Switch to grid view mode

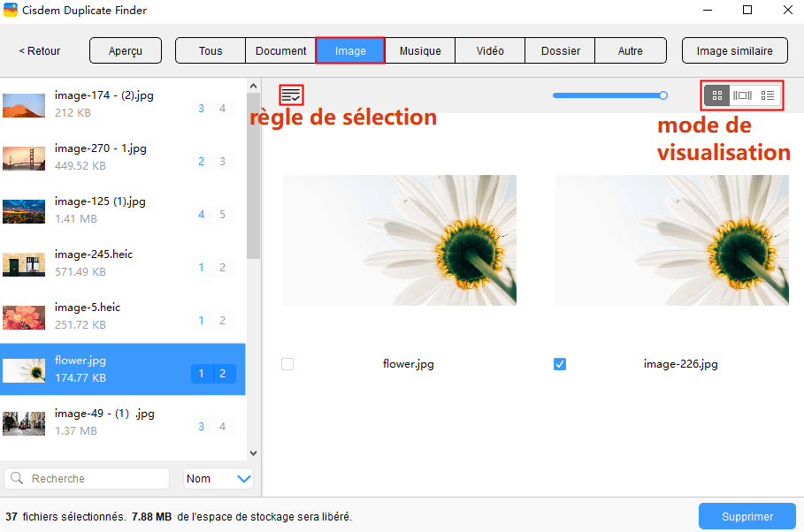tap(716, 95)
